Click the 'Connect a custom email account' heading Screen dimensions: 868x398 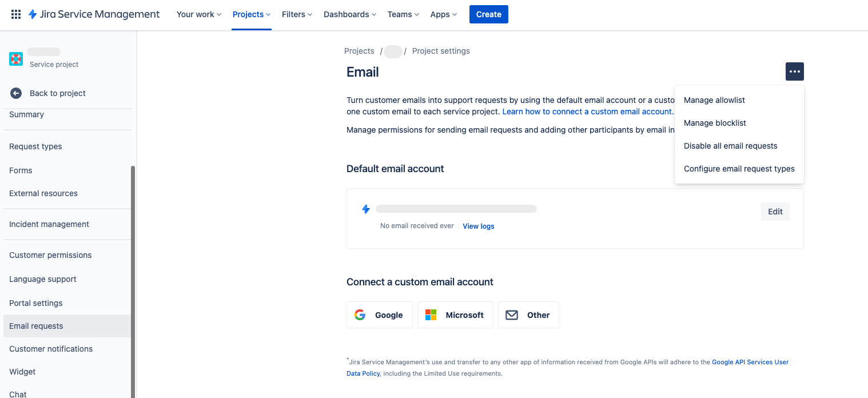pos(420,282)
